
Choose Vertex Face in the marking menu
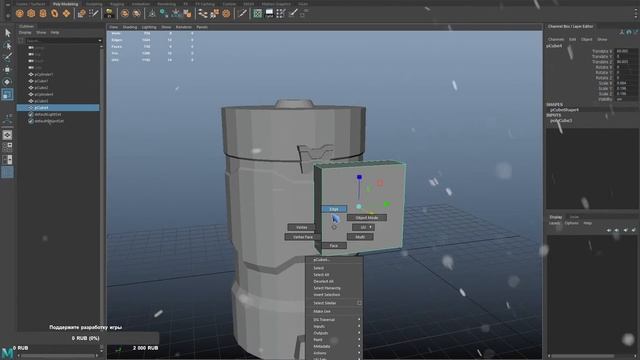point(303,237)
